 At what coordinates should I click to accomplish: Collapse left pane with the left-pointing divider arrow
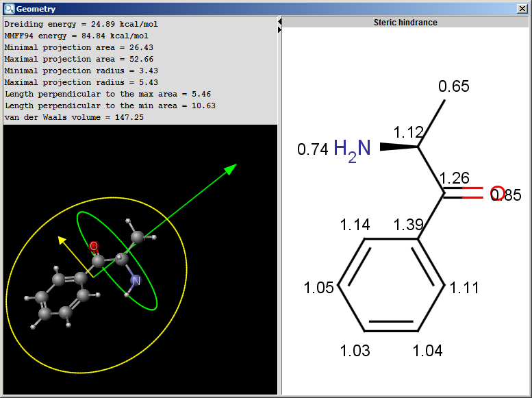pos(279,22)
